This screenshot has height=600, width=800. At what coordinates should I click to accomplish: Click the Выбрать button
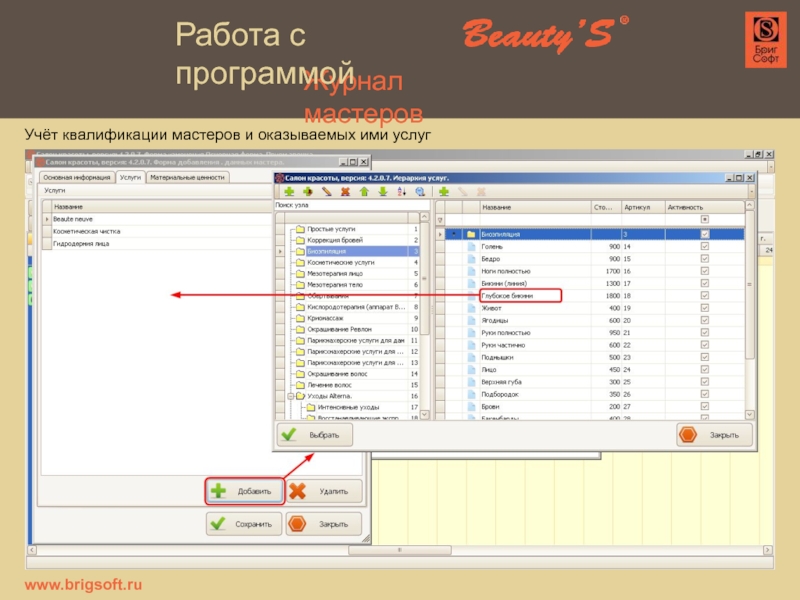pyautogui.click(x=315, y=435)
